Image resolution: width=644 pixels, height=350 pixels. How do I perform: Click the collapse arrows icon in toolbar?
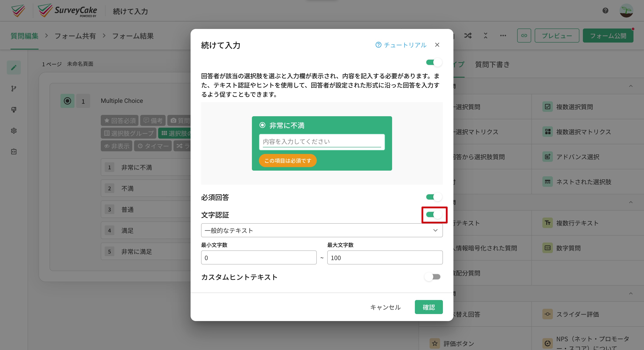point(485,36)
